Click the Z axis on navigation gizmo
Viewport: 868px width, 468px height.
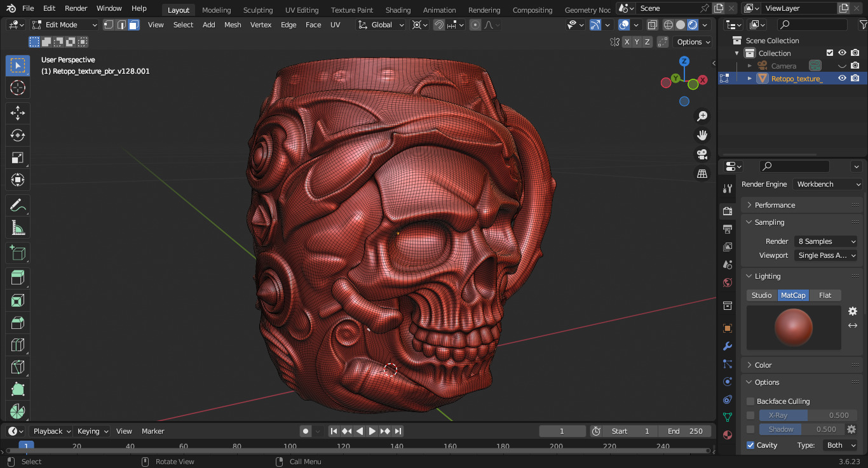684,61
